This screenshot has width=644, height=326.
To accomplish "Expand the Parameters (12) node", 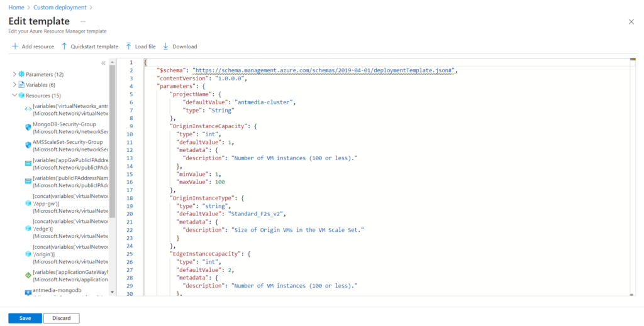I will 15,74.
